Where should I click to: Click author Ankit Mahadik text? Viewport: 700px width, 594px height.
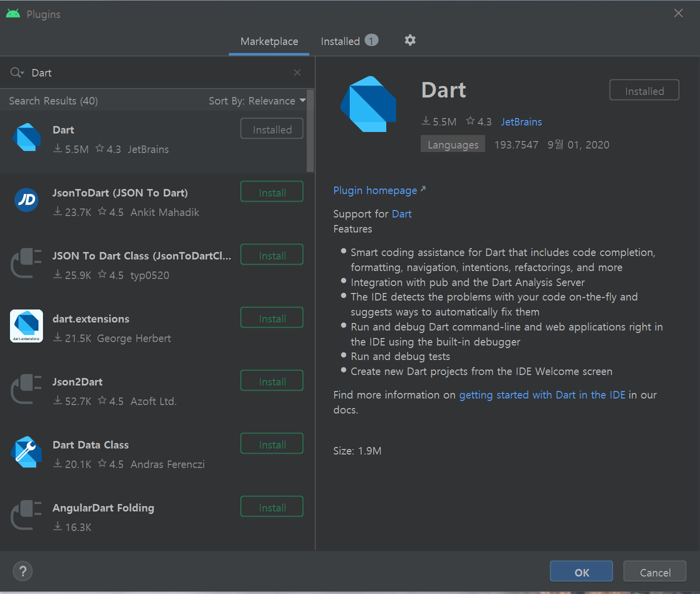pyautogui.click(x=165, y=212)
